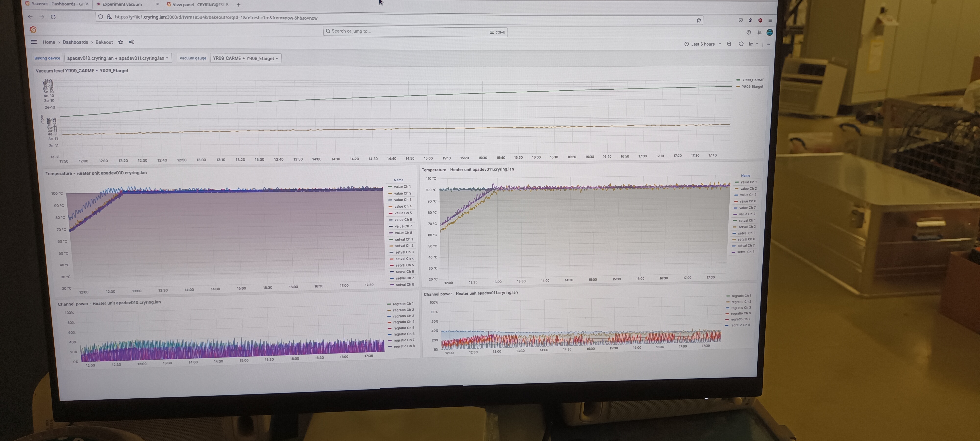Open the Grafana hamburger navigation menu

click(34, 42)
